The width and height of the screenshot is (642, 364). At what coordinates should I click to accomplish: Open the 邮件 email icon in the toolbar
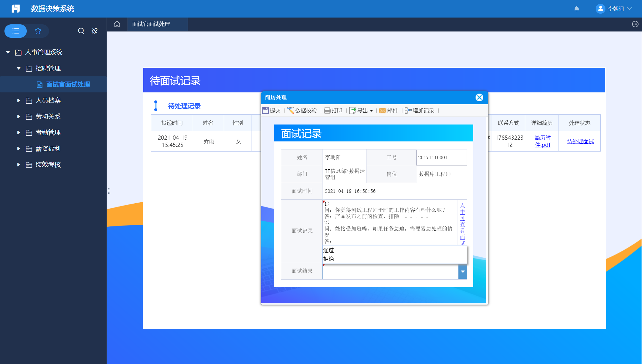388,110
